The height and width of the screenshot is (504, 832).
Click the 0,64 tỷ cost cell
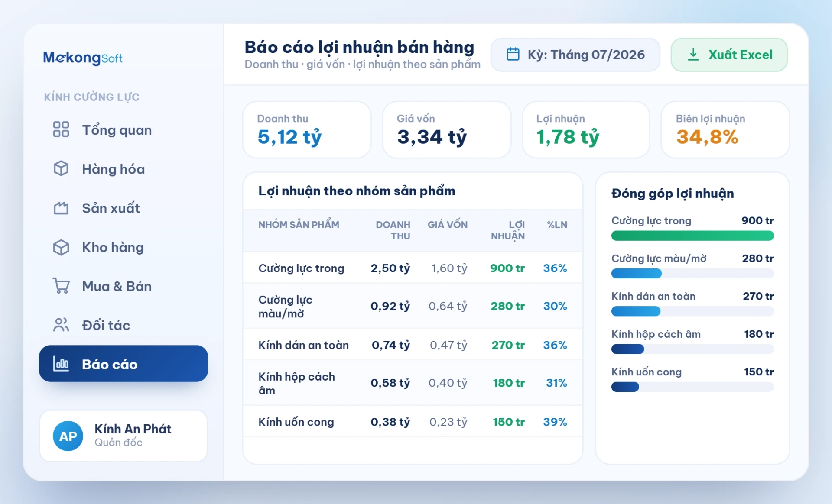(448, 306)
